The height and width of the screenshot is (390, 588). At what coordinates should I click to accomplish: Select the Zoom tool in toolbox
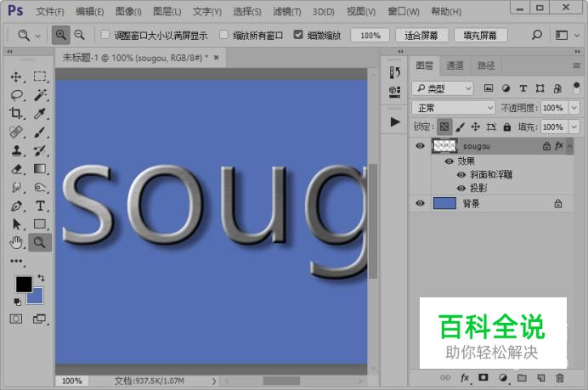click(x=40, y=243)
